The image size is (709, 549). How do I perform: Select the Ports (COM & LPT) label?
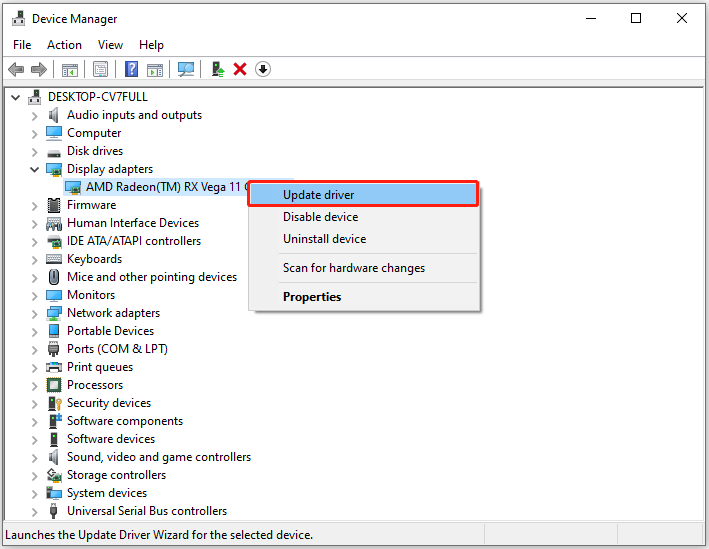[117, 349]
